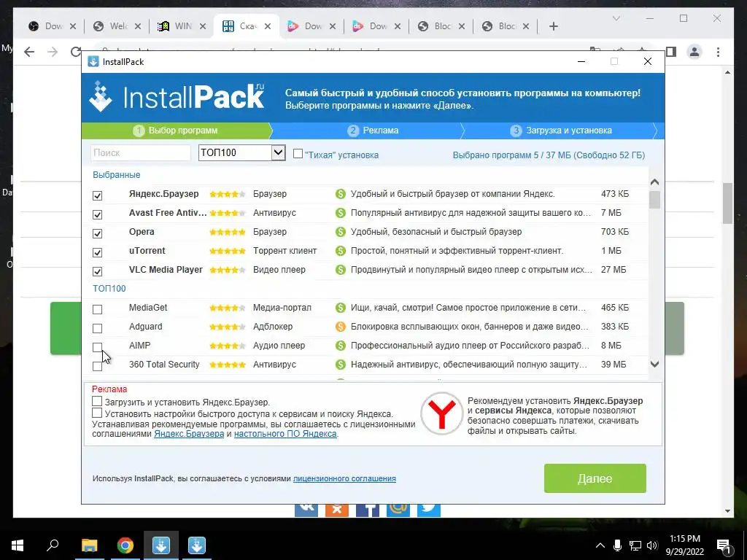Screen dimensions: 747x560
Task: Click the Twitter share button on webpage
Action: [429, 510]
